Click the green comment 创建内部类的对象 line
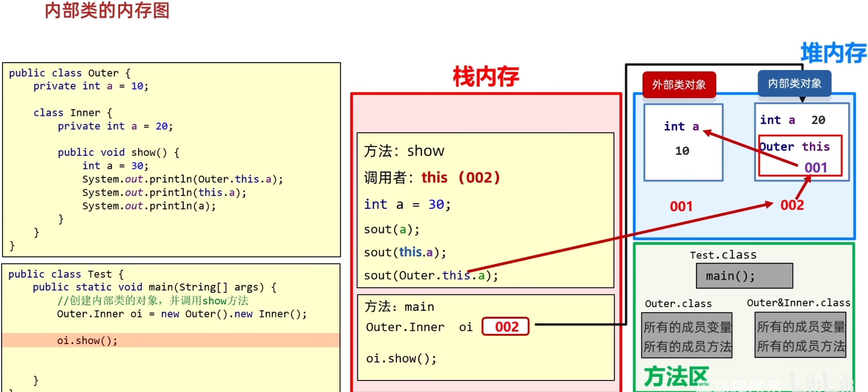Viewport: 868px width, 392px height. point(153,300)
